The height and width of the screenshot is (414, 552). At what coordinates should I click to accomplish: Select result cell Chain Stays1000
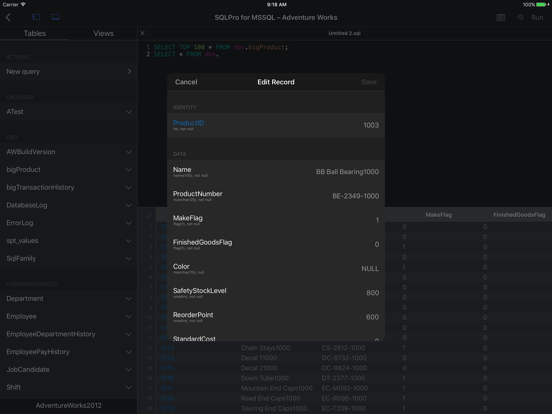pyautogui.click(x=265, y=348)
